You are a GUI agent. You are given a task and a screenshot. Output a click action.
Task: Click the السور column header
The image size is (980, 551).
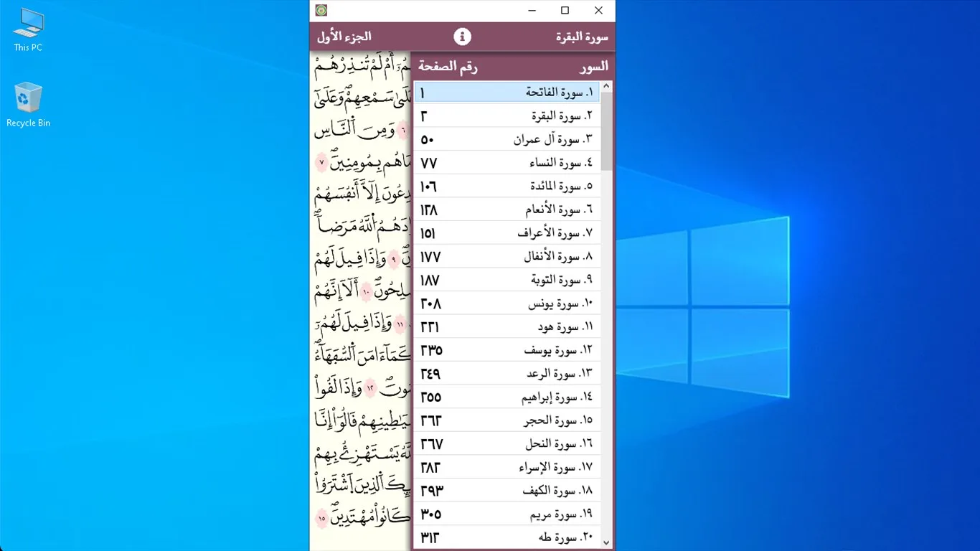tap(594, 66)
